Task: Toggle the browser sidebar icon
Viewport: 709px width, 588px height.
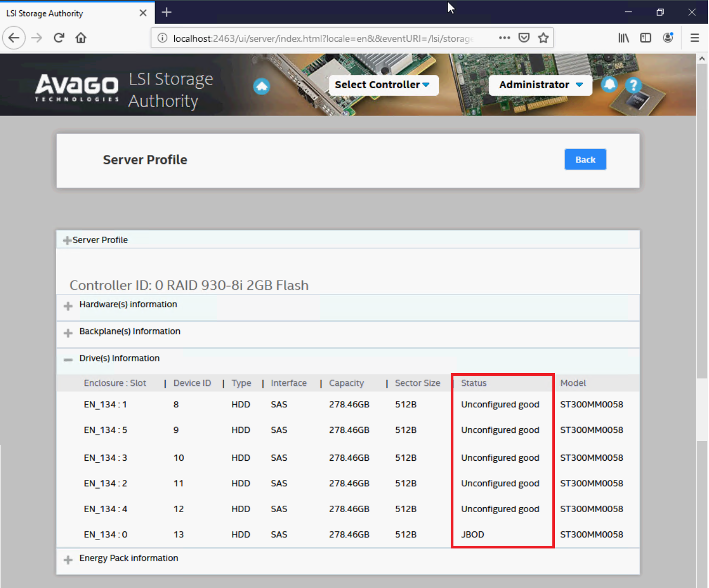Action: coord(645,38)
